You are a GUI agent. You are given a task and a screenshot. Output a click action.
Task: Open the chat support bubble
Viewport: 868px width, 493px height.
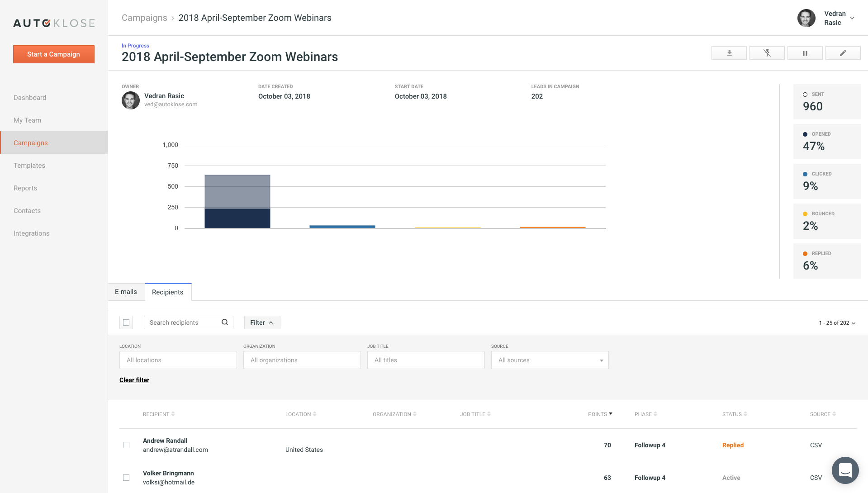point(845,470)
